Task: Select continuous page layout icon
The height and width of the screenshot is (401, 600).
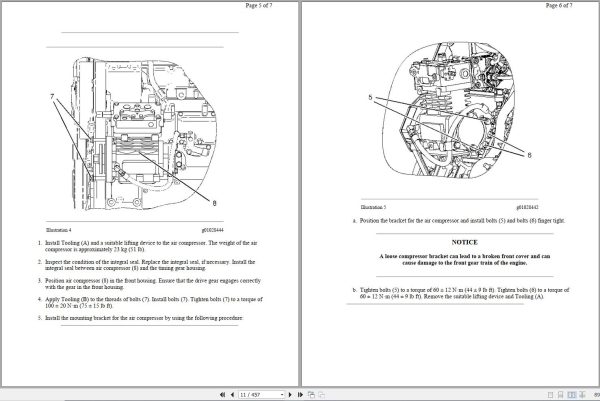Action: click(x=561, y=395)
